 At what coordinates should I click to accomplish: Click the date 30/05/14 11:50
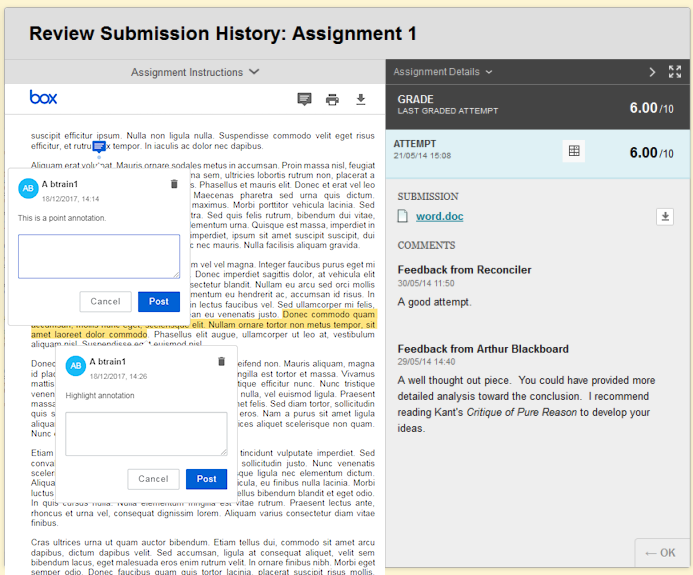coord(426,283)
